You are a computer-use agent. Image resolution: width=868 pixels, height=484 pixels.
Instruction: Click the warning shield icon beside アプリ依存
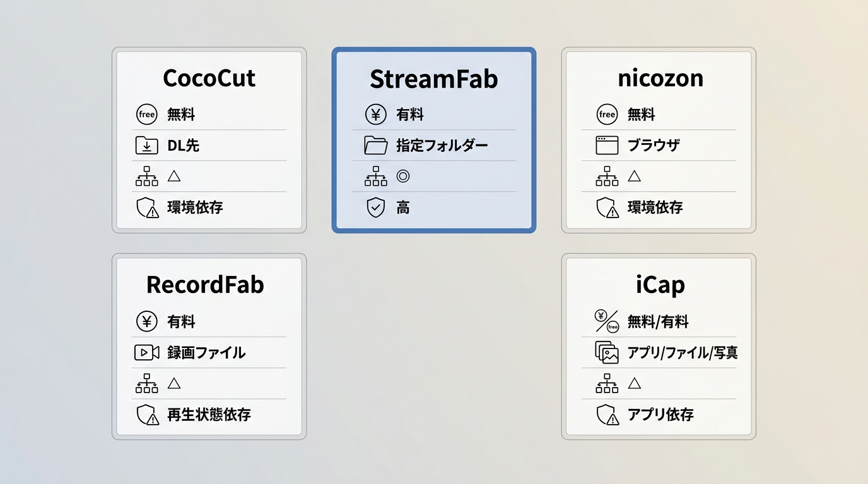[x=607, y=415]
